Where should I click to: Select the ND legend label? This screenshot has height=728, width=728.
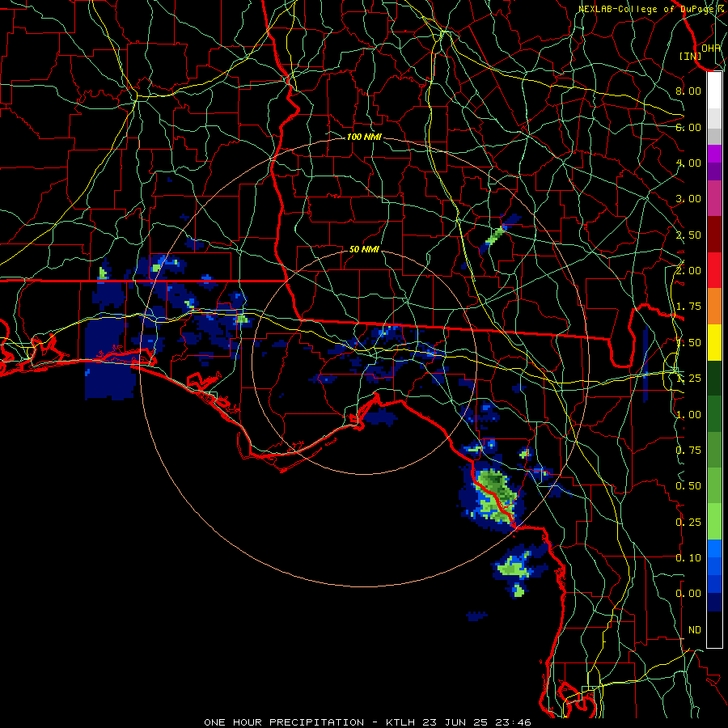[x=695, y=630]
